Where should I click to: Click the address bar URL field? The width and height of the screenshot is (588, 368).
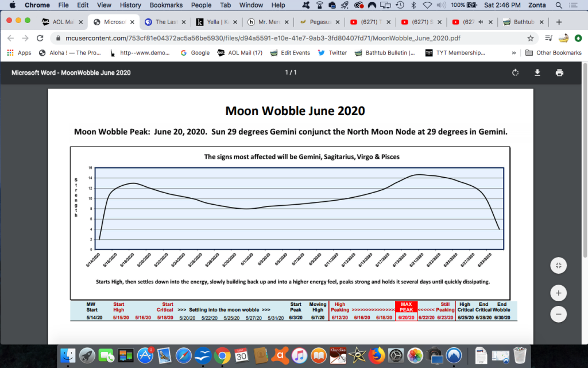click(x=287, y=38)
